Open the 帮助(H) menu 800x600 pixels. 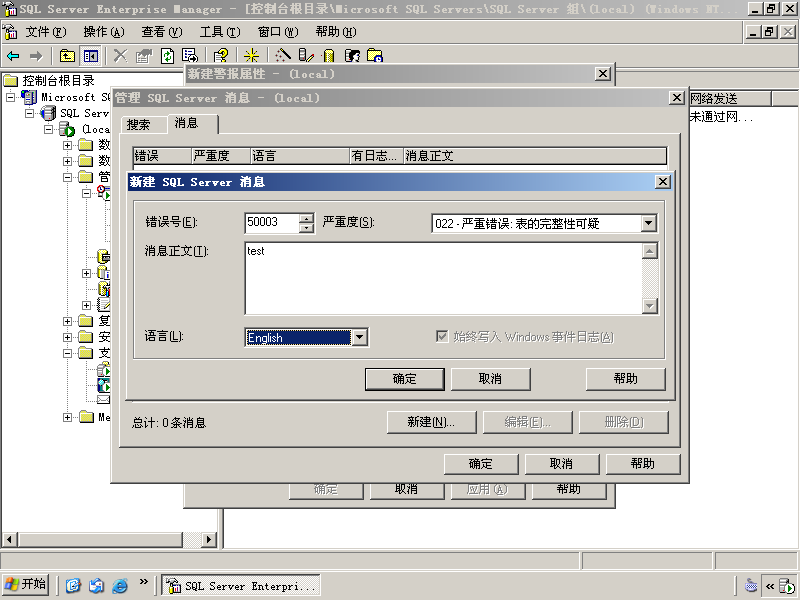click(336, 32)
